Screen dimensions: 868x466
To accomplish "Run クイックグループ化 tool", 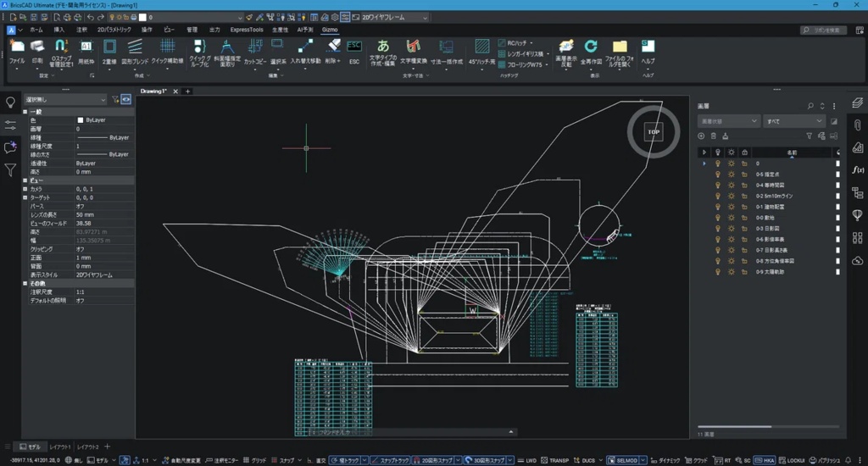I will click(x=199, y=52).
